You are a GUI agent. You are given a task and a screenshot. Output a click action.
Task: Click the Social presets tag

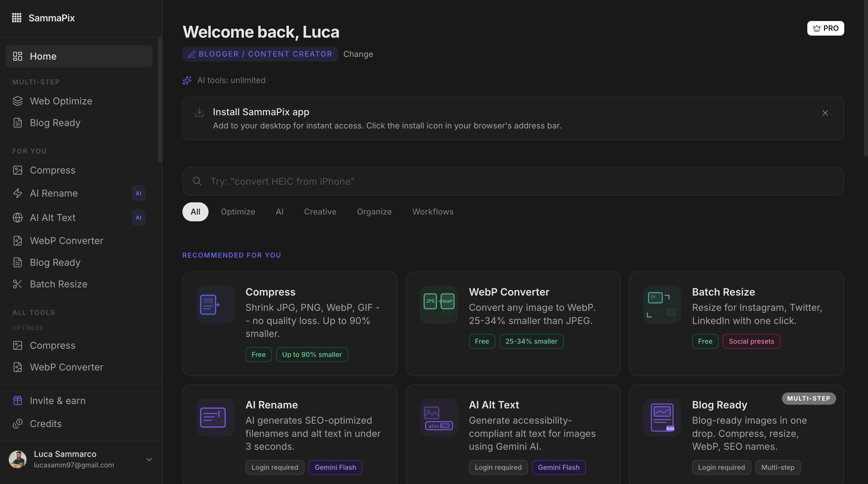click(751, 341)
